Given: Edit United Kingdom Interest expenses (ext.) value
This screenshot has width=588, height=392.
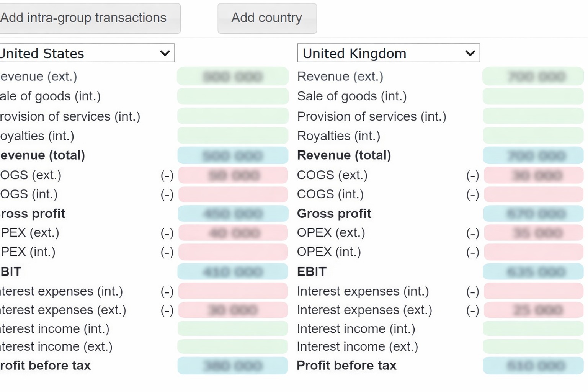Looking at the screenshot, I should click(534, 310).
